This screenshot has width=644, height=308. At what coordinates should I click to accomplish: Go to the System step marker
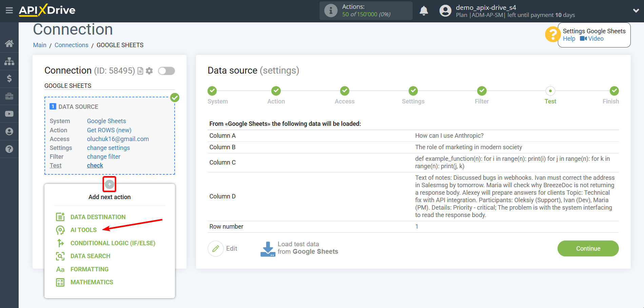(212, 91)
